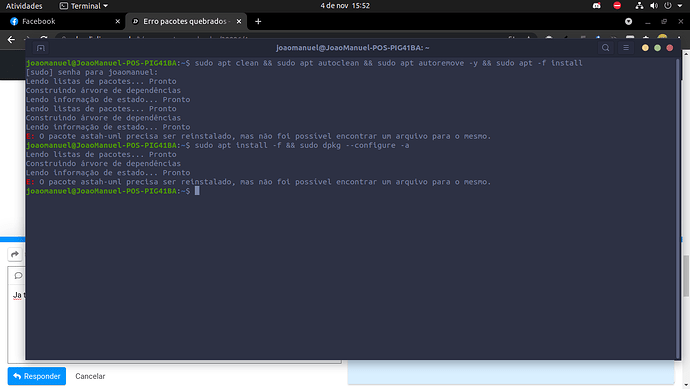Click the share arrow icon in browser
This screenshot has height=389, width=690.
pos(15,254)
